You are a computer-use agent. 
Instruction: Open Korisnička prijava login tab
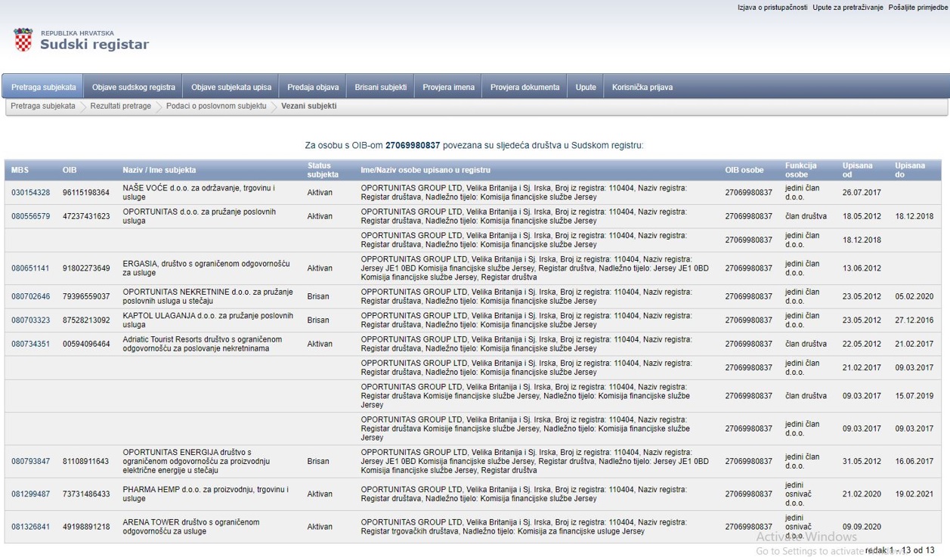(642, 87)
